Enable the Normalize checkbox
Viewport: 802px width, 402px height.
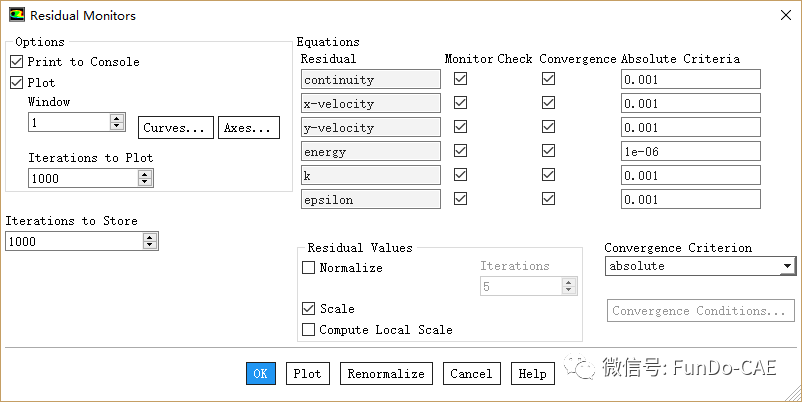(308, 268)
